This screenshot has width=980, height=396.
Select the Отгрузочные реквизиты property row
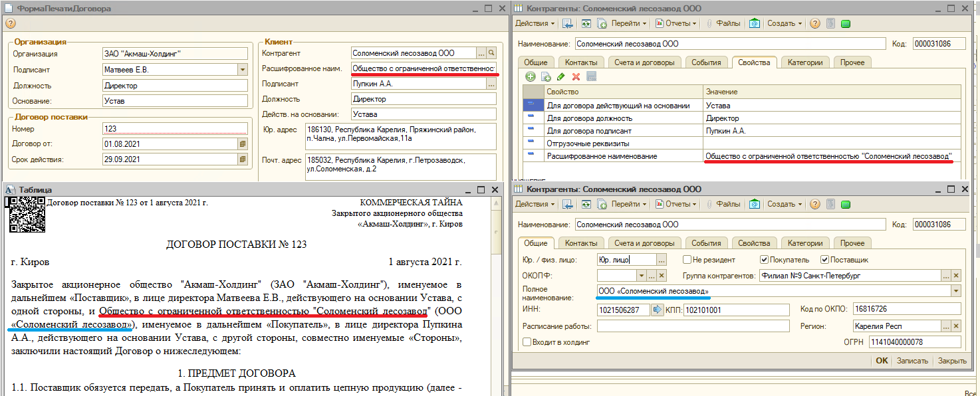742,144
